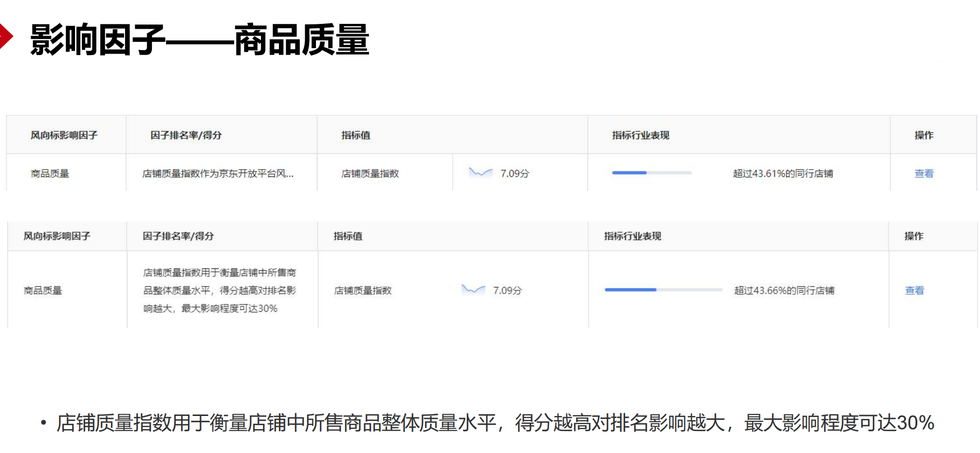Click 查看 link in the 43.66% row
The height and width of the screenshot is (453, 980).
coord(914,290)
